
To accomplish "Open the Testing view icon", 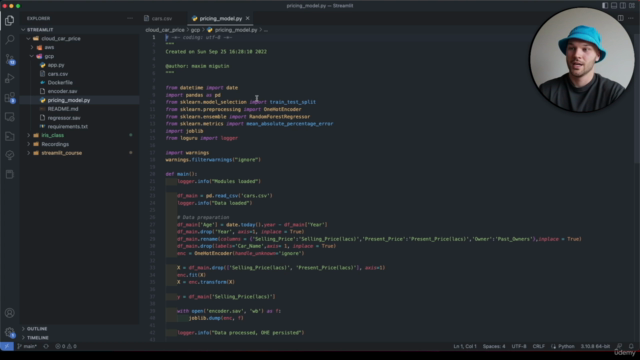I will coord(9,155).
